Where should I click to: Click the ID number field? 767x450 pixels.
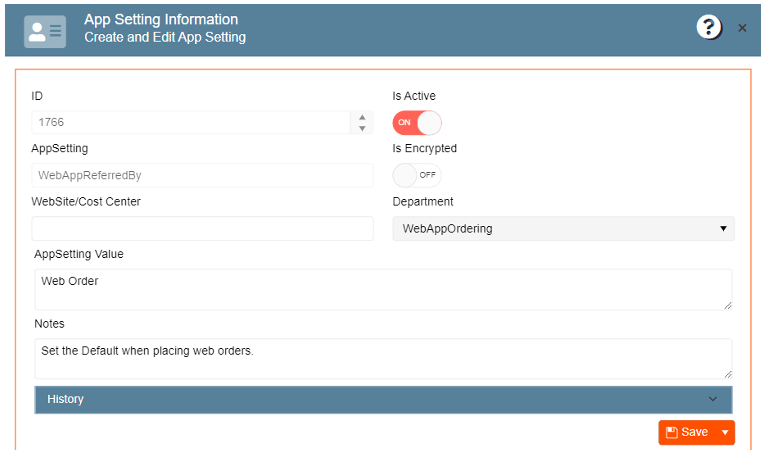tap(190, 122)
